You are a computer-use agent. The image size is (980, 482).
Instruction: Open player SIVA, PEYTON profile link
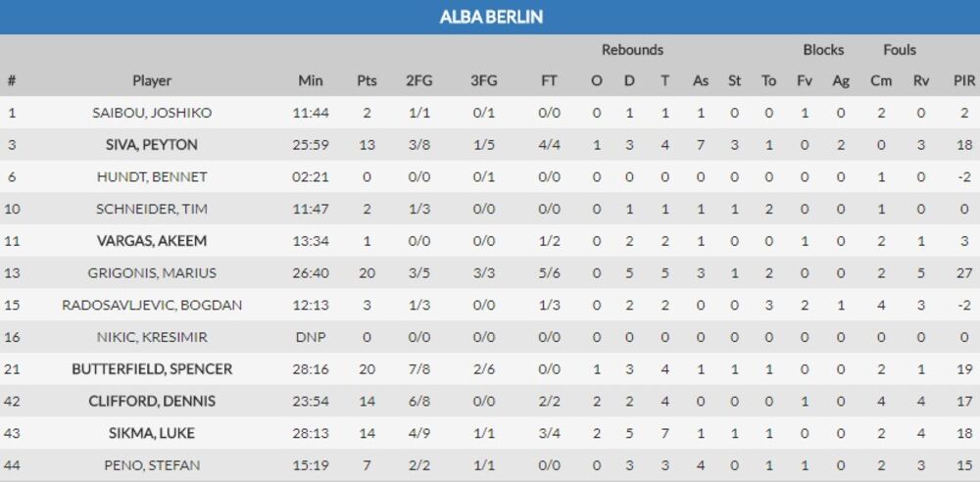(152, 145)
